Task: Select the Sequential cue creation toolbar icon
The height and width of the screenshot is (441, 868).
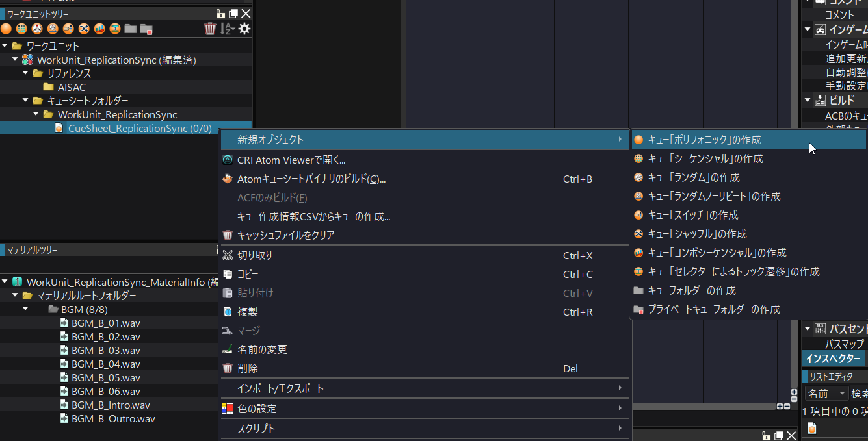Action: coord(21,29)
